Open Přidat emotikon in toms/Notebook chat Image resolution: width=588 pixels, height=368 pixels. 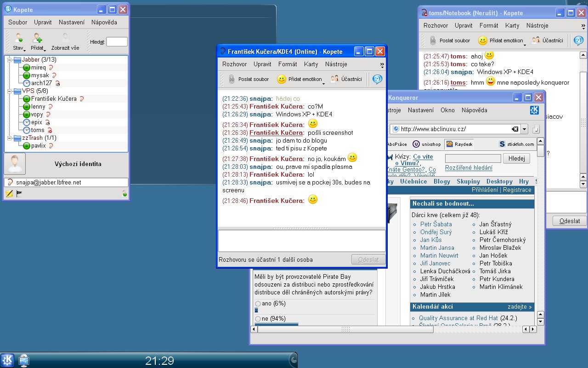tap(502, 40)
